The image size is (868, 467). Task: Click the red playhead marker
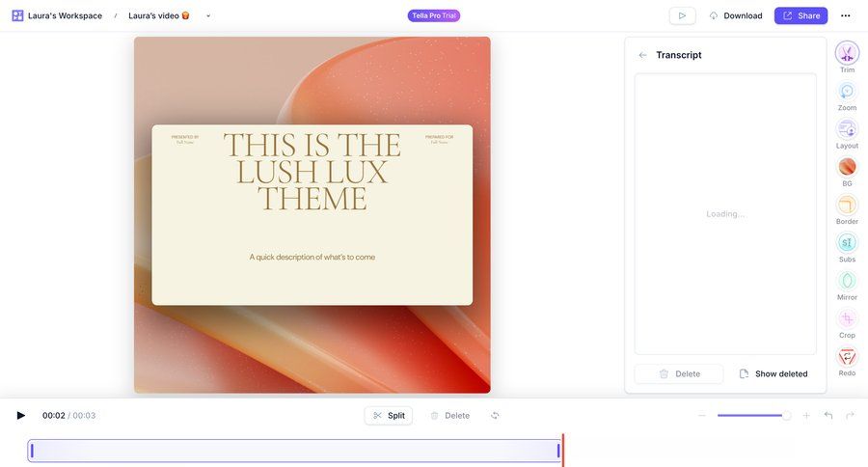click(563, 450)
